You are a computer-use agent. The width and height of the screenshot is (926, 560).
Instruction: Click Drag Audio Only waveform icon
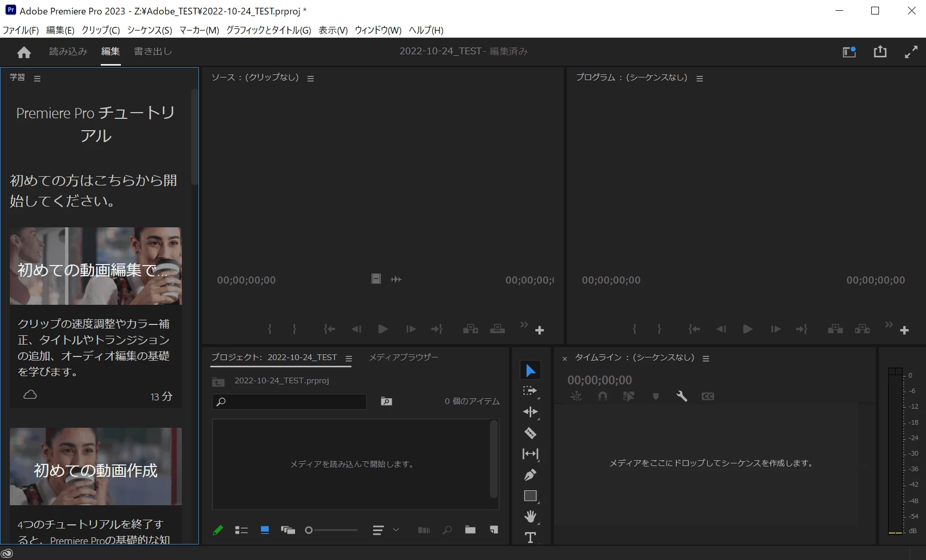[396, 279]
